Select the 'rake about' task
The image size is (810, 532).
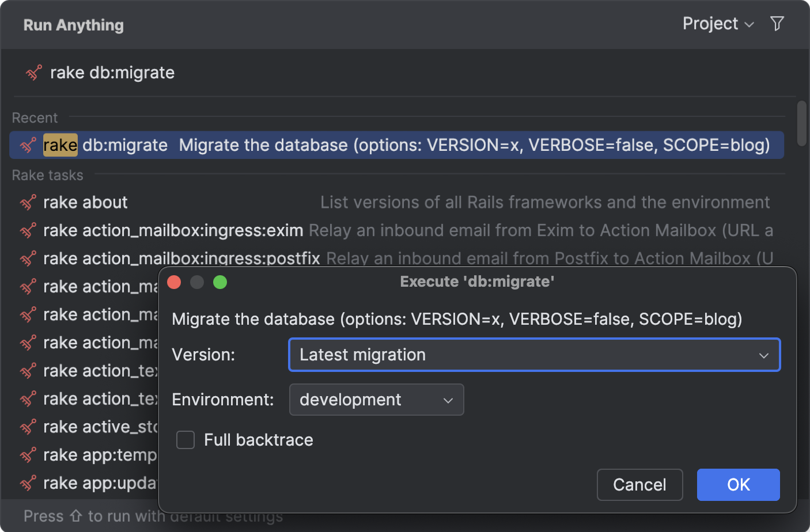click(x=85, y=203)
